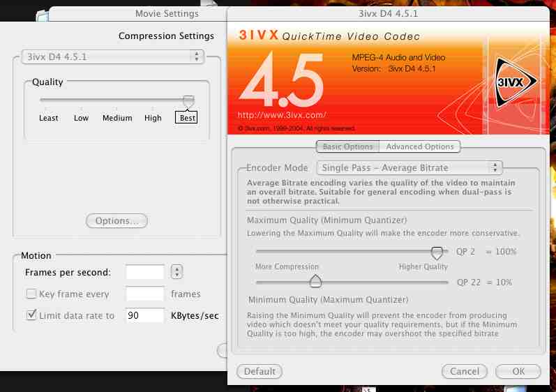Screen dimensions: 556x392
Task: Confirm with the OK button
Action: (x=518, y=371)
